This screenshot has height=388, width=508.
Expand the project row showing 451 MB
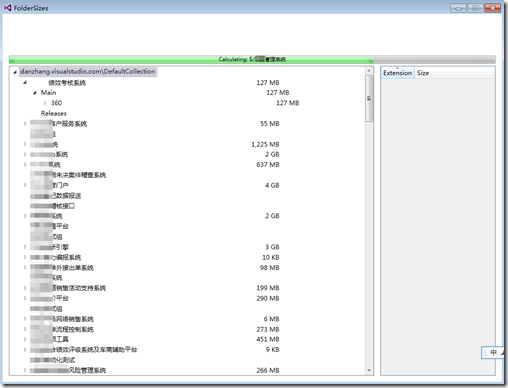click(x=25, y=339)
